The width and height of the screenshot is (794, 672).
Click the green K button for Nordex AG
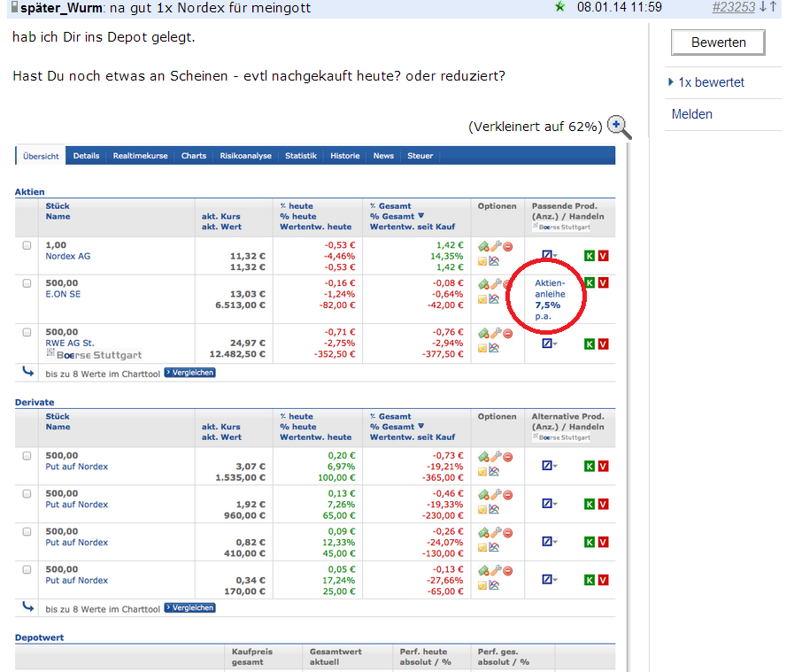point(590,255)
